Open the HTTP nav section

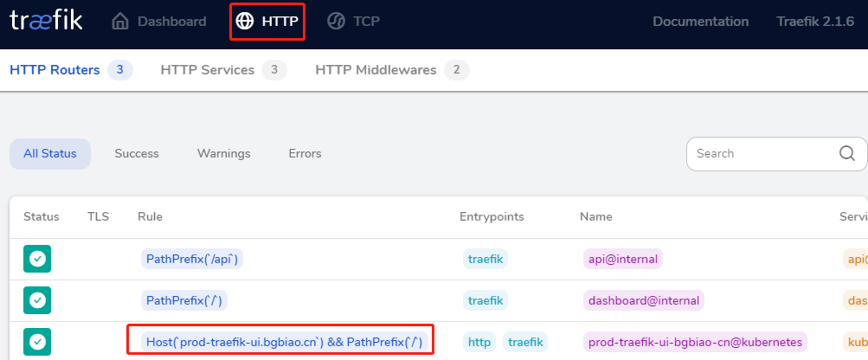click(x=267, y=21)
